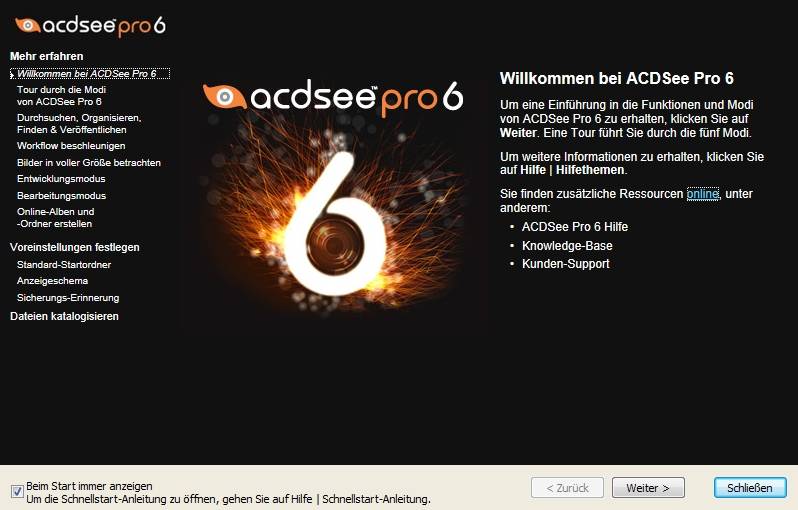Open 'Bilder in voller Größe betrachten'
Image resolution: width=798 pixels, height=510 pixels.
pyautogui.click(x=89, y=163)
